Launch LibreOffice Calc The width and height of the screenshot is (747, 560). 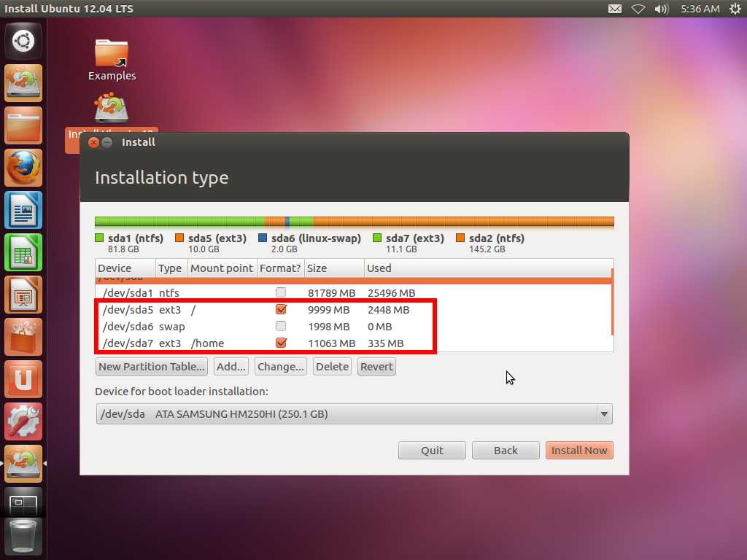pyautogui.click(x=23, y=252)
